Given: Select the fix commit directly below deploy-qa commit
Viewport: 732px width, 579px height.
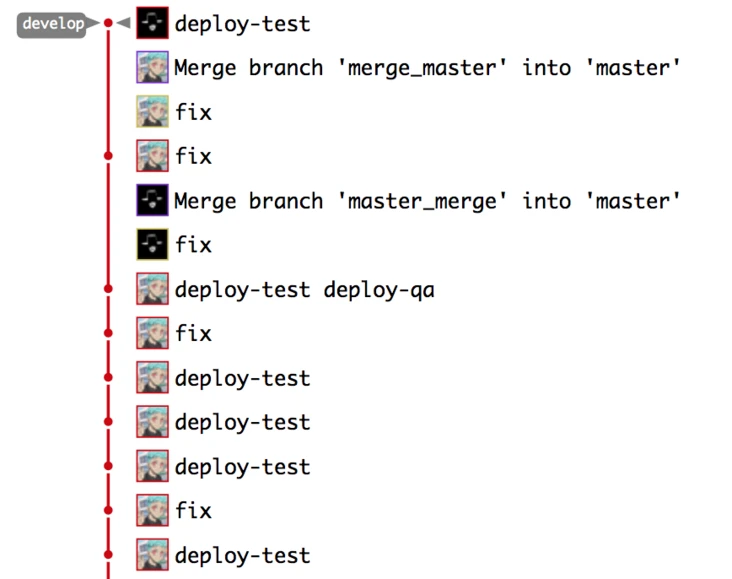Looking at the screenshot, I should pyautogui.click(x=193, y=334).
